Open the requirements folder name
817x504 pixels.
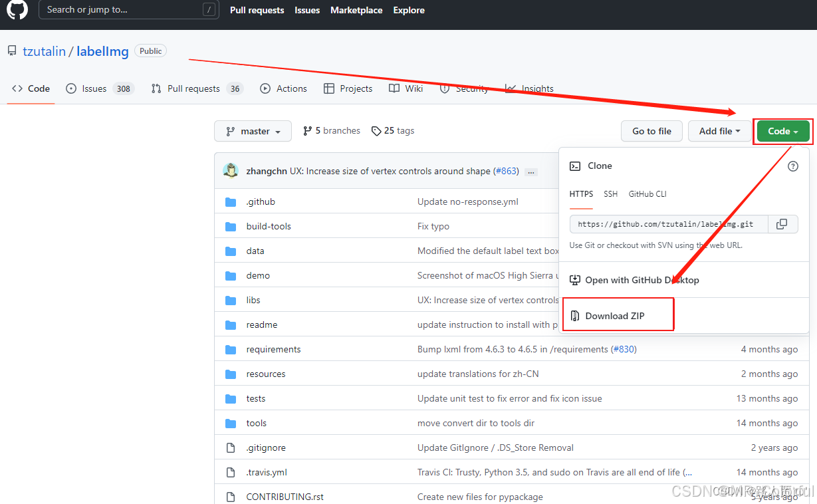click(273, 349)
